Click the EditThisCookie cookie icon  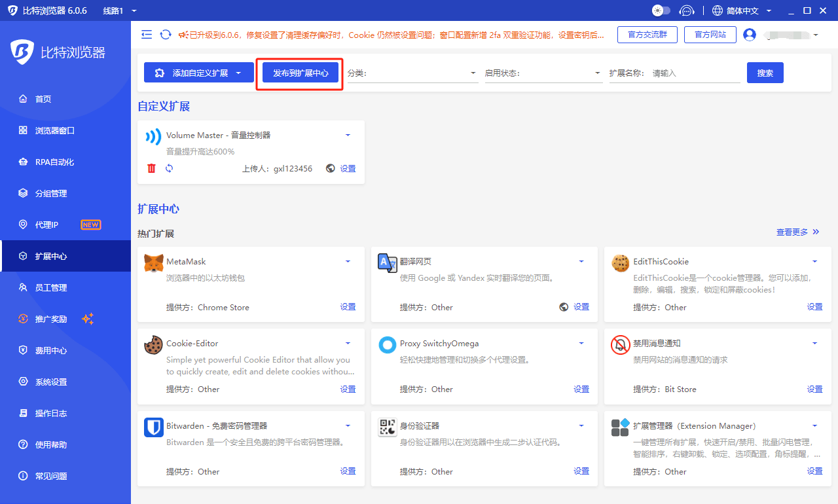621,262
